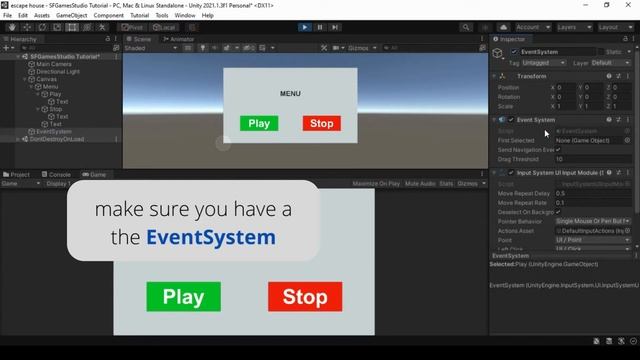Lock the Inspector panel
640x360 pixels.
(625, 39)
